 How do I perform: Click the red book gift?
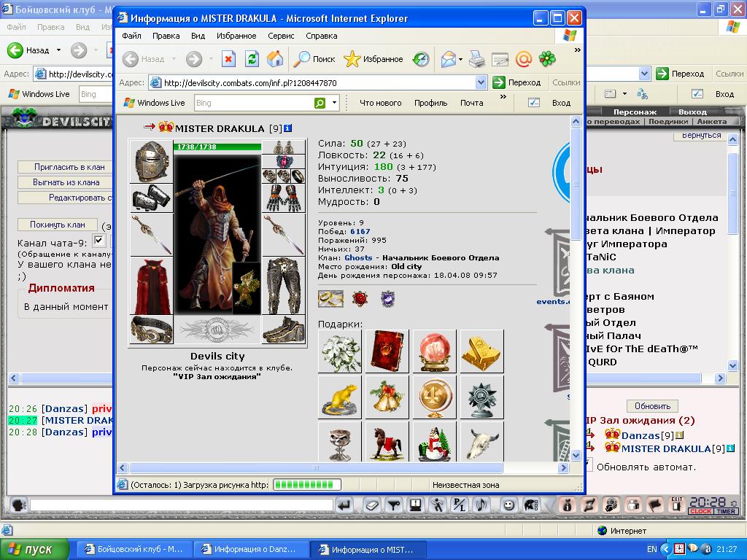pos(387,351)
